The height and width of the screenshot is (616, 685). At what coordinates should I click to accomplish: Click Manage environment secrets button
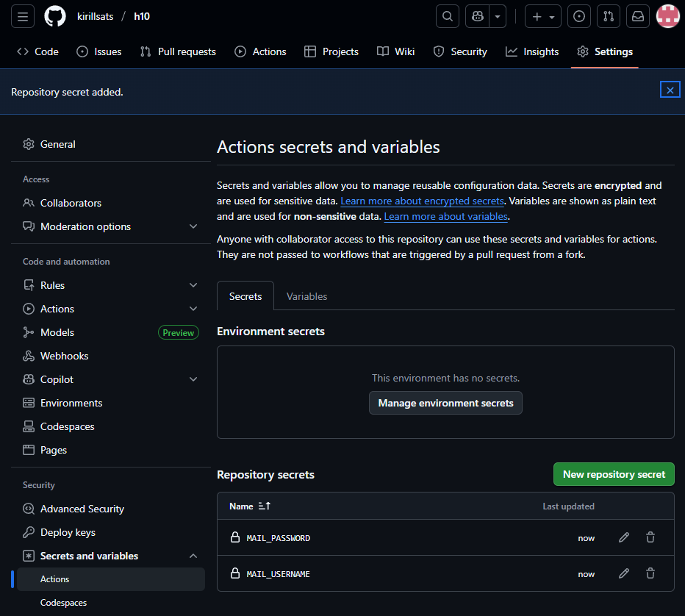click(445, 403)
